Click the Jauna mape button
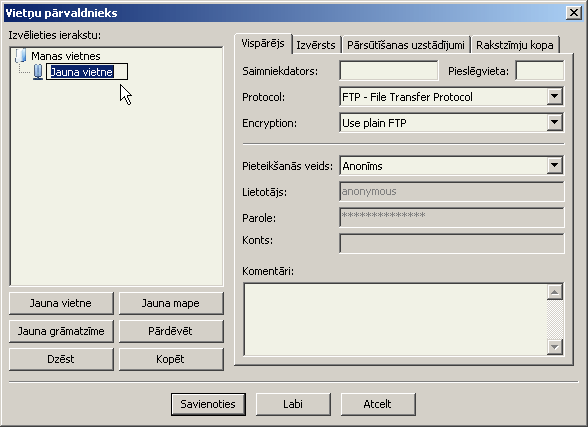This screenshot has width=588, height=427. click(171, 303)
